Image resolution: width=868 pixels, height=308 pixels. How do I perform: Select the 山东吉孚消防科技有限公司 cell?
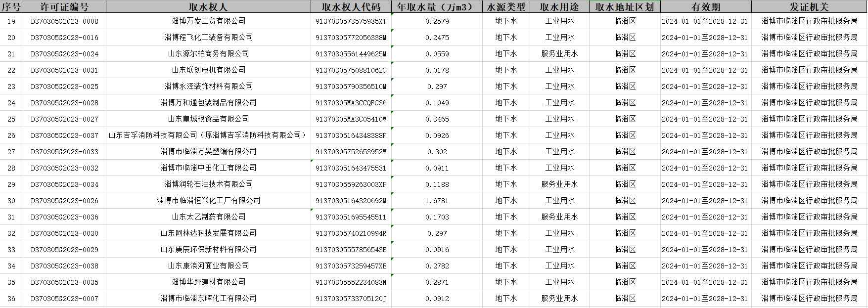[x=208, y=135]
